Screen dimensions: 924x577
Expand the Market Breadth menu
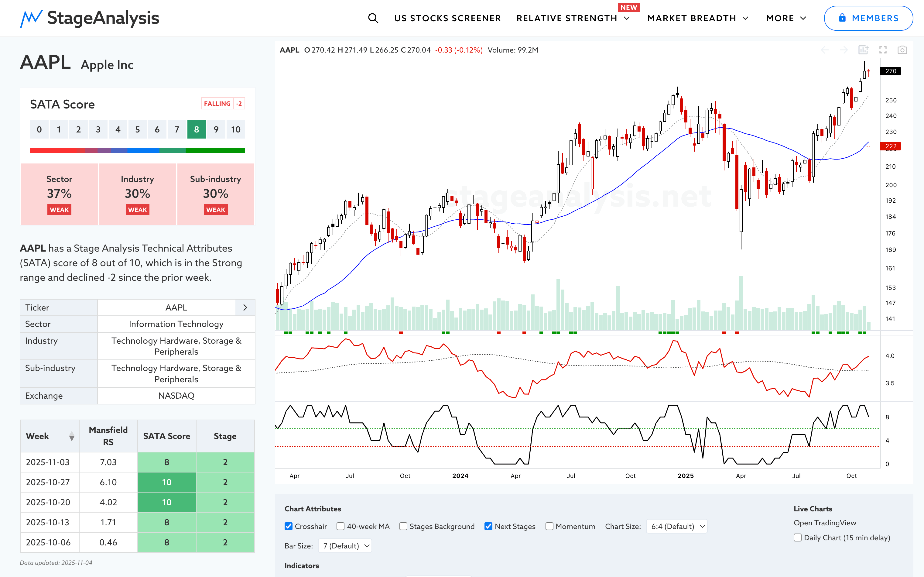click(698, 18)
